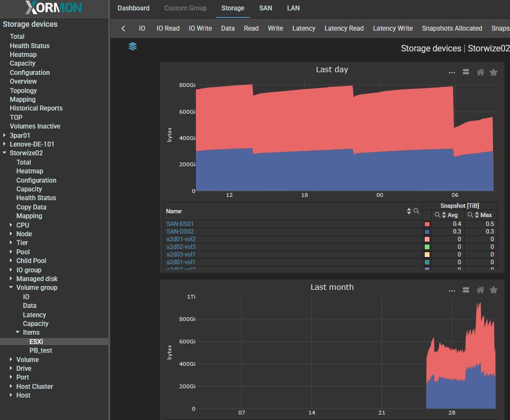Expand the 3par01 tree node
510x420 pixels.
[x=5, y=135]
